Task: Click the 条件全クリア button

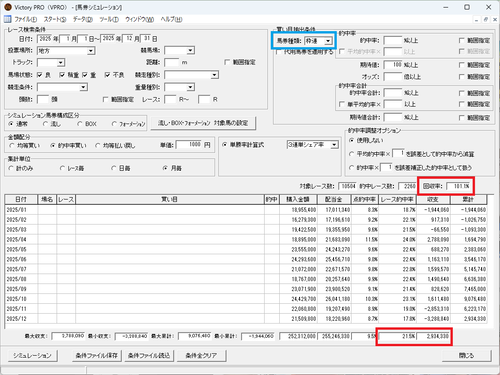Action: coord(201,356)
